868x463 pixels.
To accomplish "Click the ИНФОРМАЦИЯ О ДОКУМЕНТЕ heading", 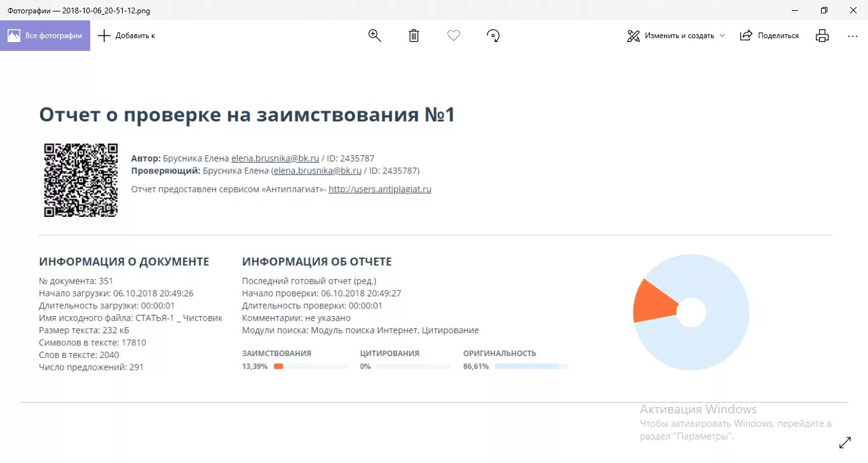I will 124,261.
